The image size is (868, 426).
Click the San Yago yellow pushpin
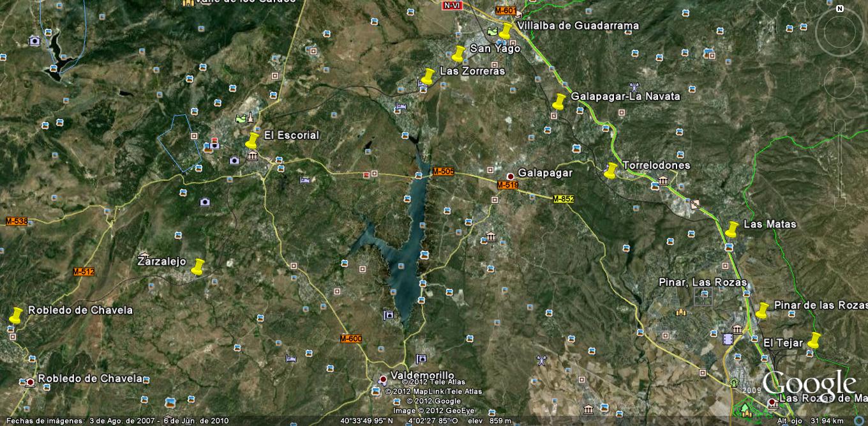(x=458, y=53)
